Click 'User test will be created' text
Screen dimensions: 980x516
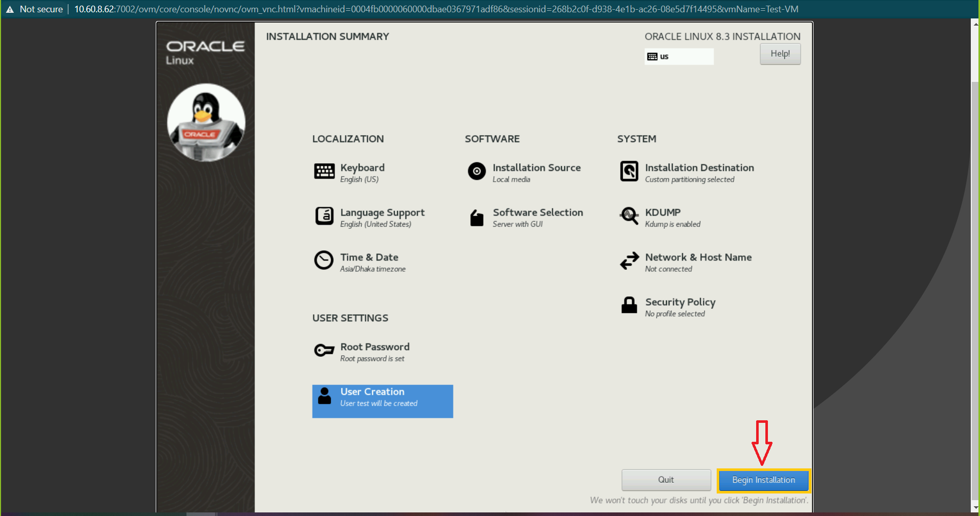(x=379, y=403)
